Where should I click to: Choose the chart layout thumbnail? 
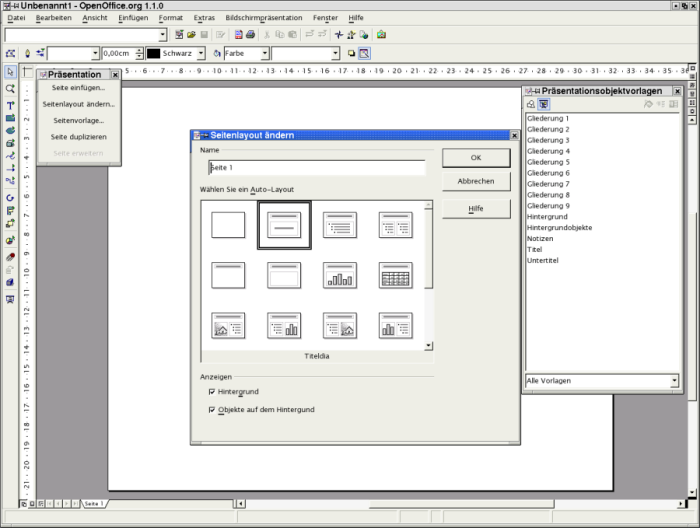click(340, 275)
